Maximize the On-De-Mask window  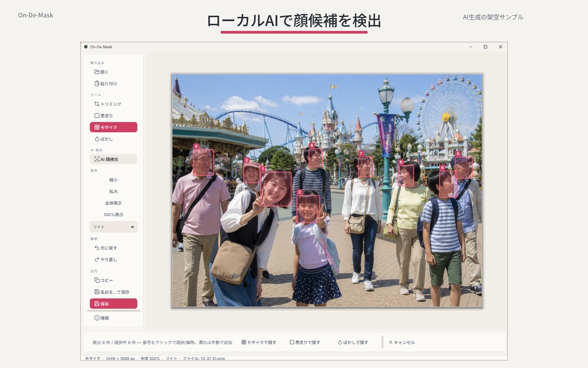[x=485, y=47]
